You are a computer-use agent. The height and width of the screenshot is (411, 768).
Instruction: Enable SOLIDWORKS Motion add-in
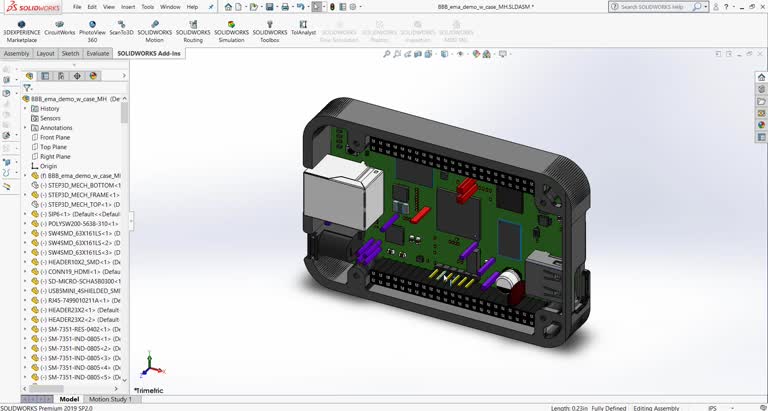point(154,31)
